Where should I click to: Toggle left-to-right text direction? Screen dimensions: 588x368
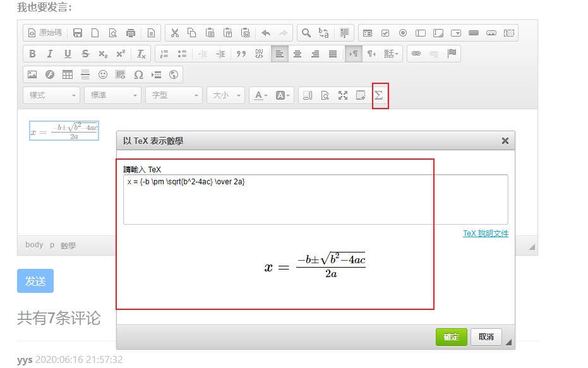354,54
